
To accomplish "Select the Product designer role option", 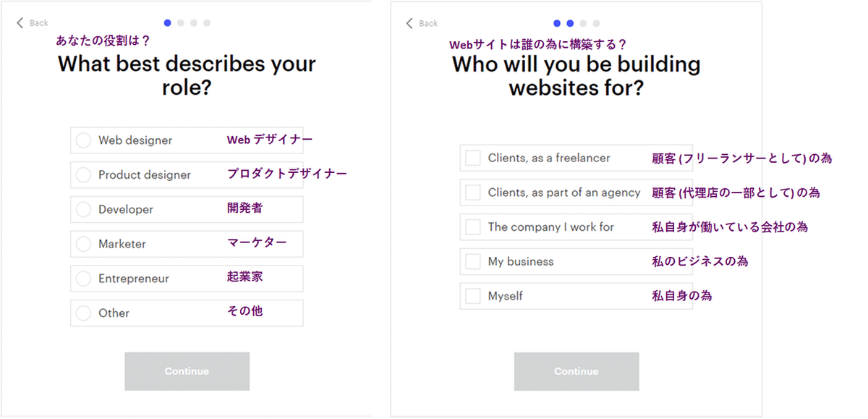I will tap(84, 175).
